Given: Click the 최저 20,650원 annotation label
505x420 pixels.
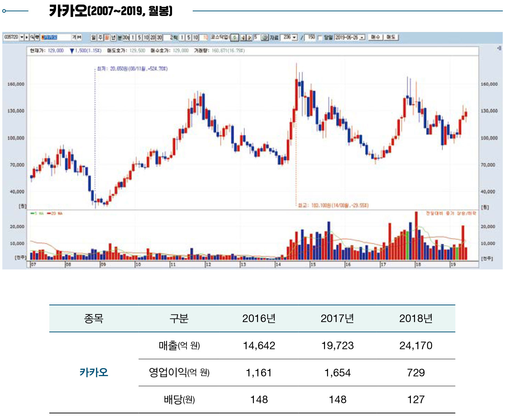Looking at the screenshot, I should pos(132,69).
